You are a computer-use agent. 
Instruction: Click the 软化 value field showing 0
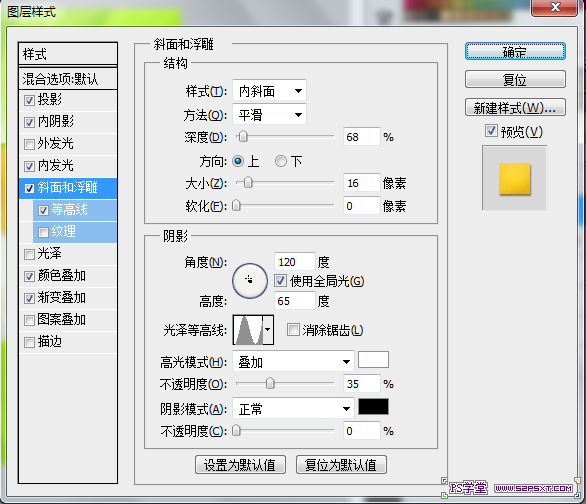click(x=362, y=205)
